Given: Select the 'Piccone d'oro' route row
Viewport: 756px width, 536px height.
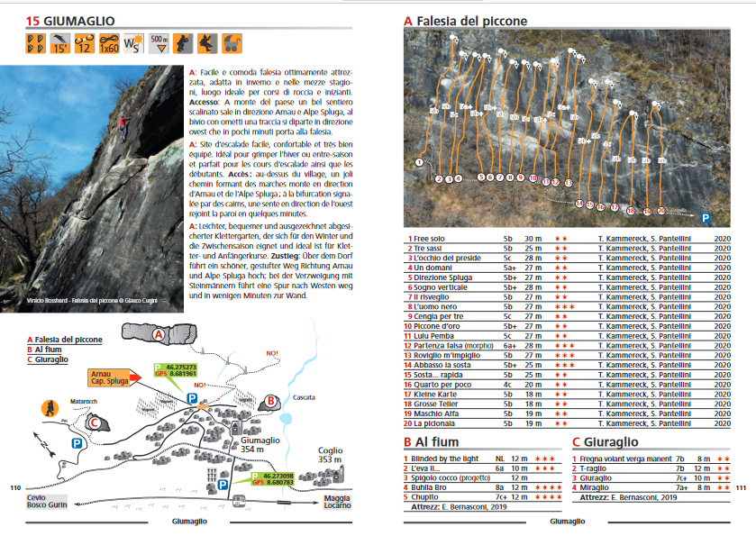Looking at the screenshot, I should pos(567,326).
